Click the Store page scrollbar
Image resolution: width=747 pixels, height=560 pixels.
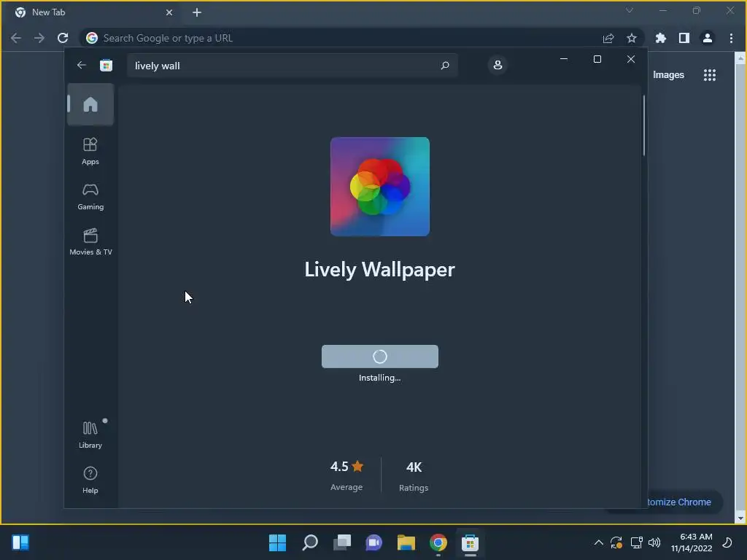click(643, 125)
